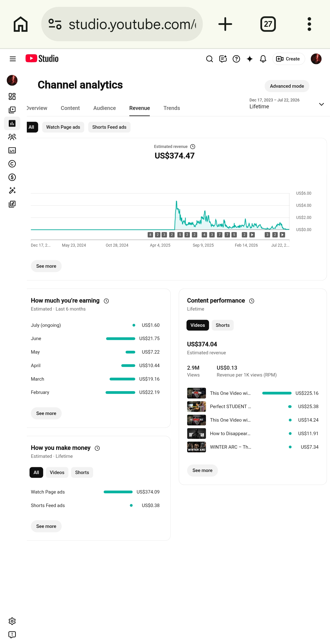Select Shorts chip in Content performance
Screen dimensions: 330x644
click(x=223, y=325)
